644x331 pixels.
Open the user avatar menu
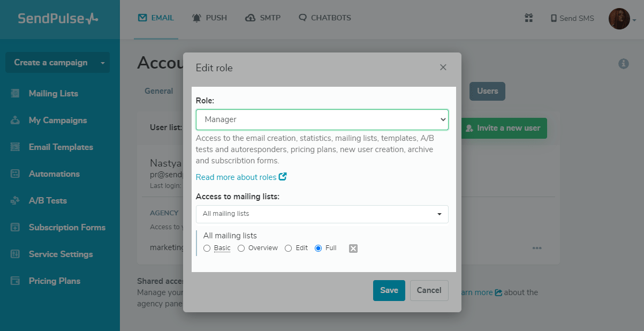click(x=621, y=19)
